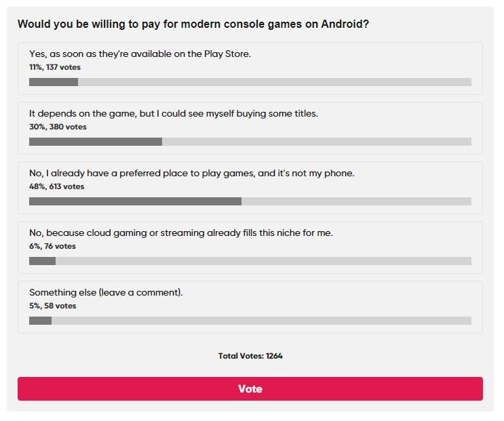Click the "5%, 58 votes" result text
504x421 pixels.
(x=52, y=306)
